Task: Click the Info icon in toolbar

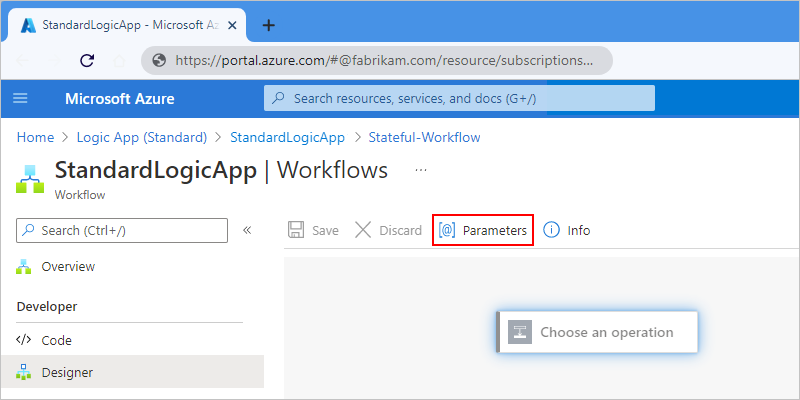Action: [551, 231]
